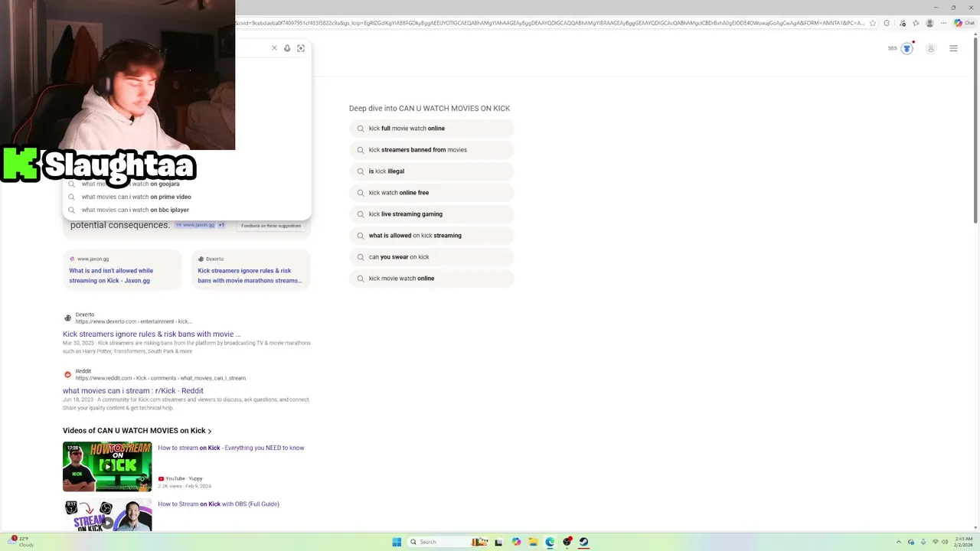Viewport: 980px width, 551px height.
Task: Show hidden system tray icons chevron
Action: tap(899, 542)
